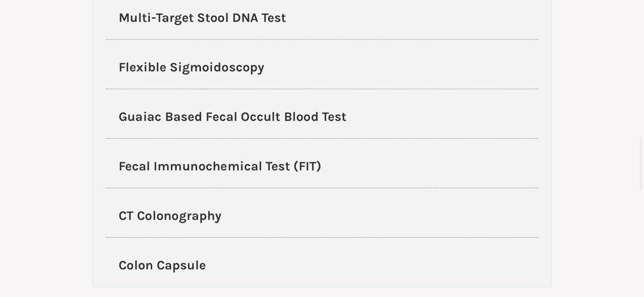Viewport: 644px width, 297px height.
Task: Click the word Capsule in the last row
Action: click(181, 265)
